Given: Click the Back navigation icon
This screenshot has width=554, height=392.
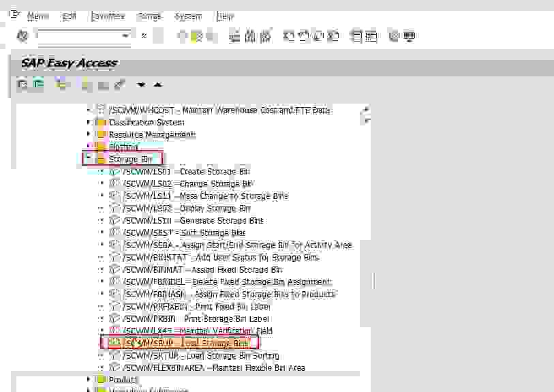Looking at the screenshot, I should coord(183,35).
